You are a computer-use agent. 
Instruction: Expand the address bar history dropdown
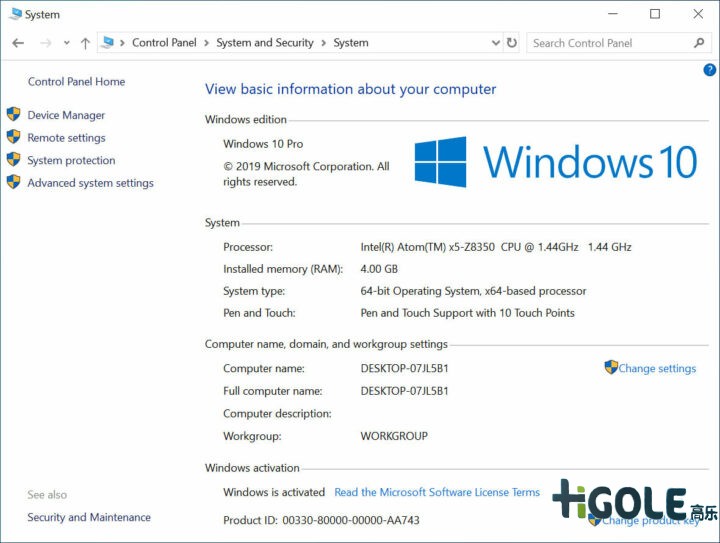(495, 43)
